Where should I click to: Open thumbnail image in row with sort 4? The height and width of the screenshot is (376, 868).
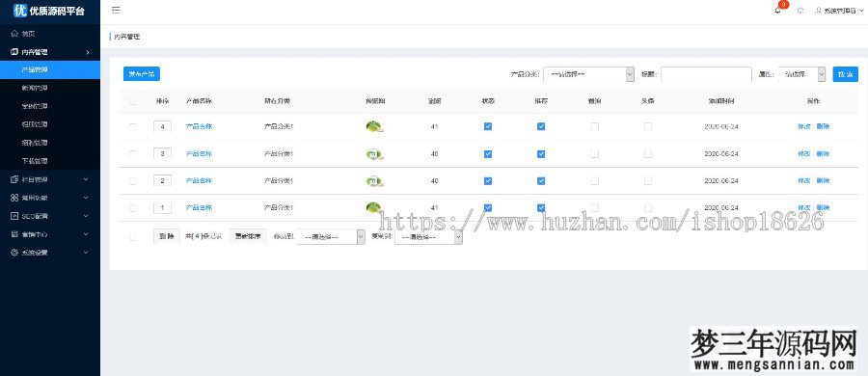(375, 127)
